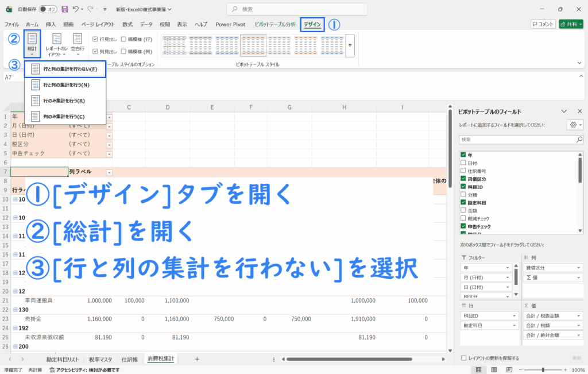Toggle the 自動保存 switch
This screenshot has height=374, width=588.
(48, 9)
